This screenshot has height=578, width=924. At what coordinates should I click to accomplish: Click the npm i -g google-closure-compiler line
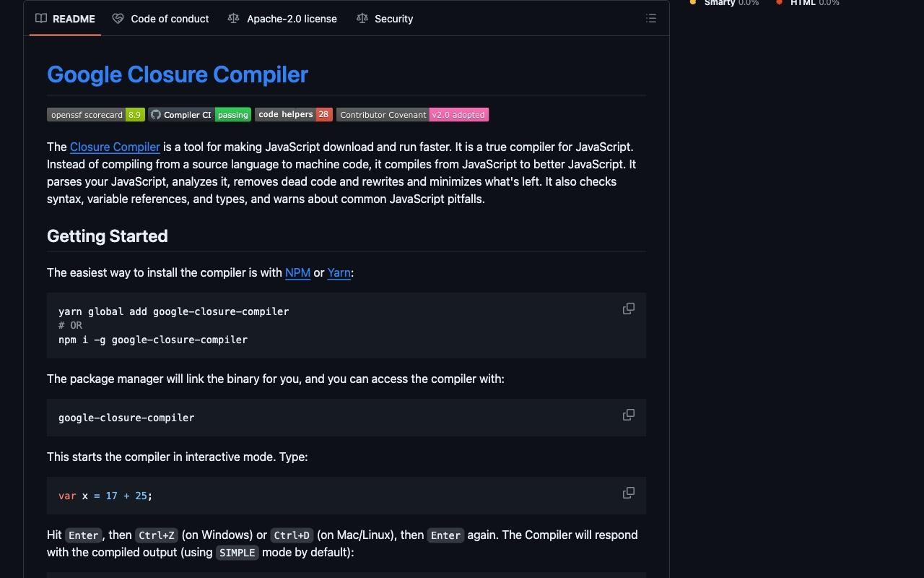[x=153, y=340]
